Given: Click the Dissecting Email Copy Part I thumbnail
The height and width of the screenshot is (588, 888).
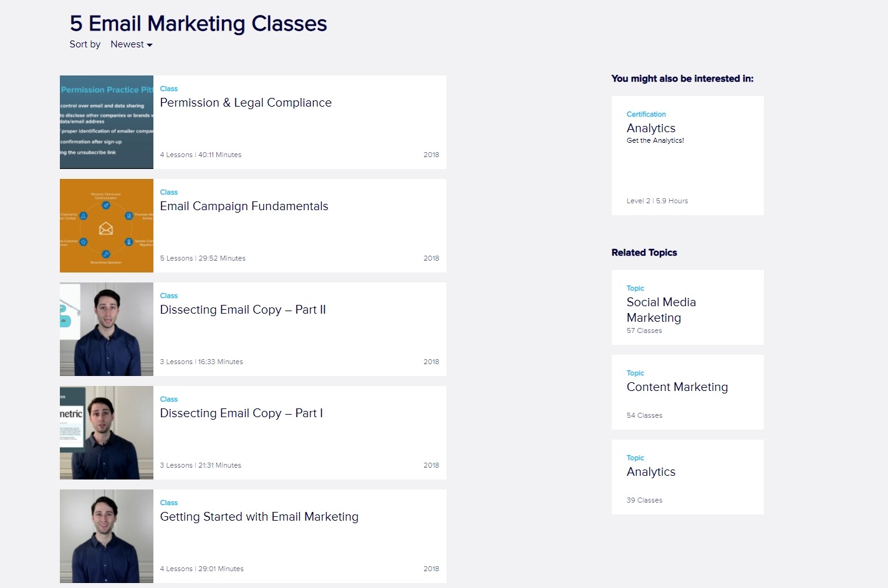Looking at the screenshot, I should (x=107, y=433).
